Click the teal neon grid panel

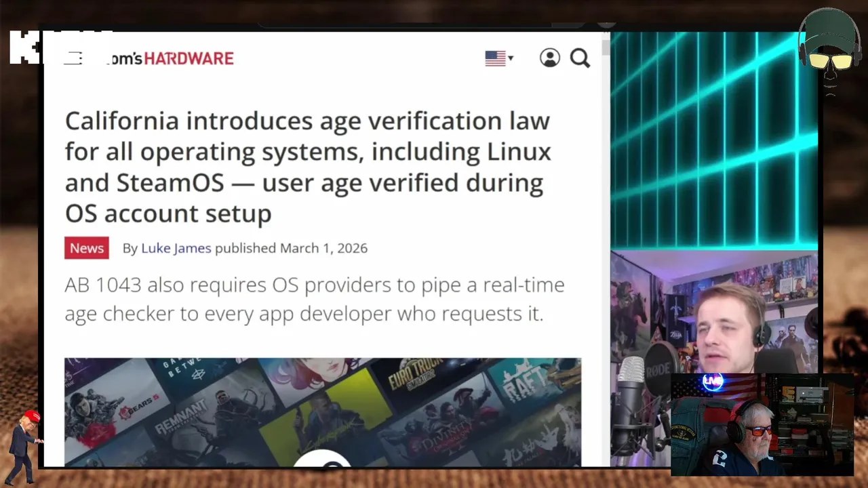coord(713,141)
